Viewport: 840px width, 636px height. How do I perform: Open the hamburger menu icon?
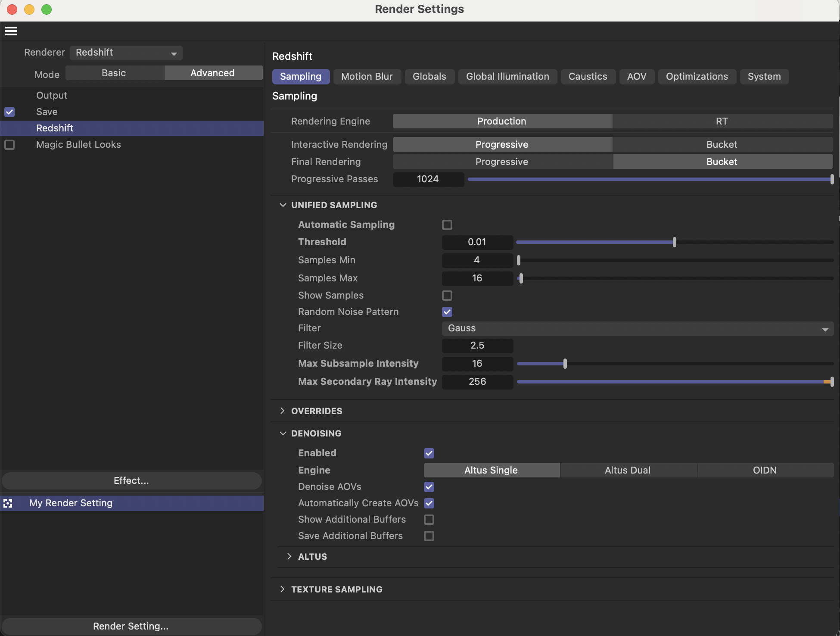11,31
